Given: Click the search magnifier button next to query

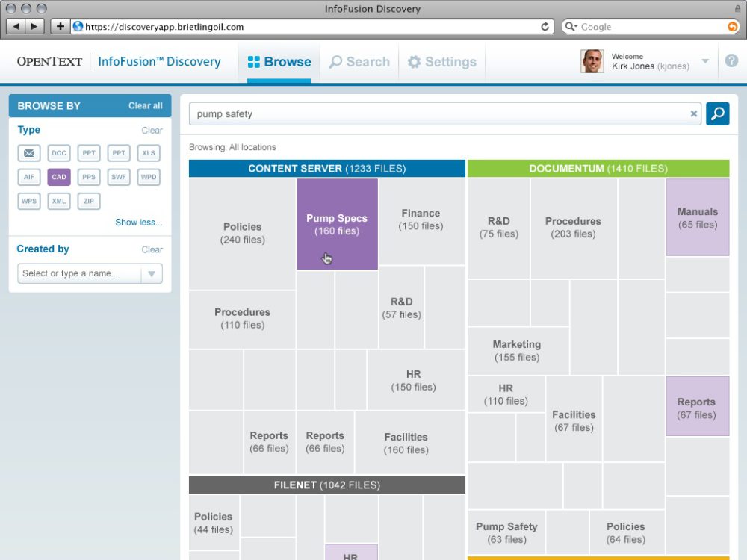Looking at the screenshot, I should tap(717, 113).
